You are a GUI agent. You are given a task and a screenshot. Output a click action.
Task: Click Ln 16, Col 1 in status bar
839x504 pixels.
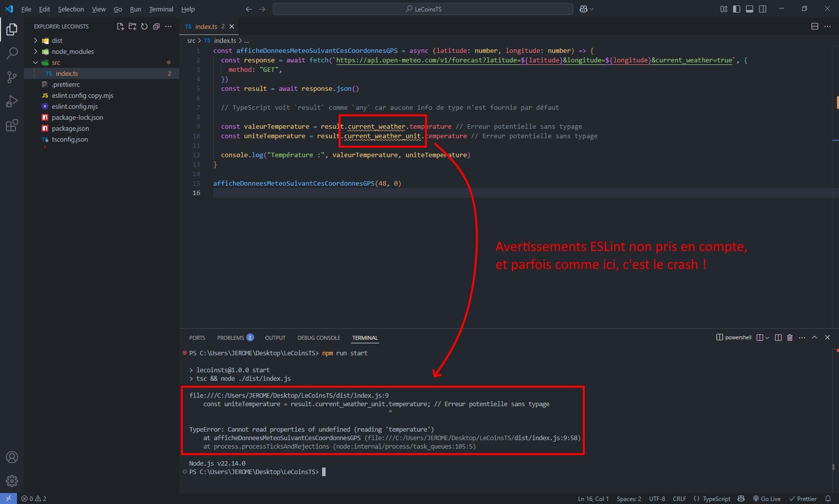[x=593, y=499]
